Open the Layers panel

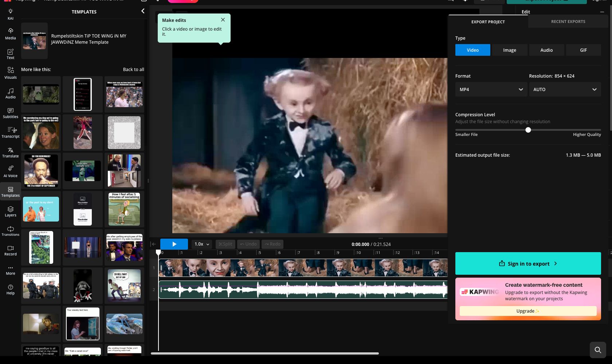click(x=10, y=211)
